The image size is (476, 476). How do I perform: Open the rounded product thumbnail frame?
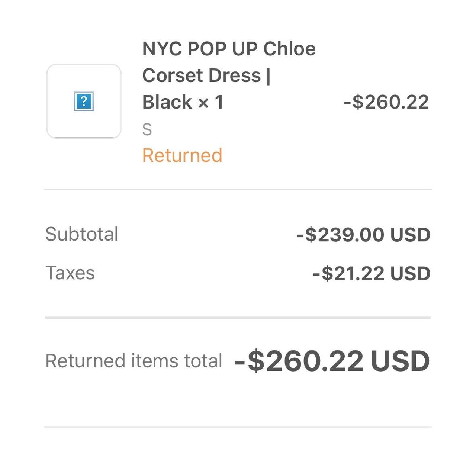pos(84,101)
